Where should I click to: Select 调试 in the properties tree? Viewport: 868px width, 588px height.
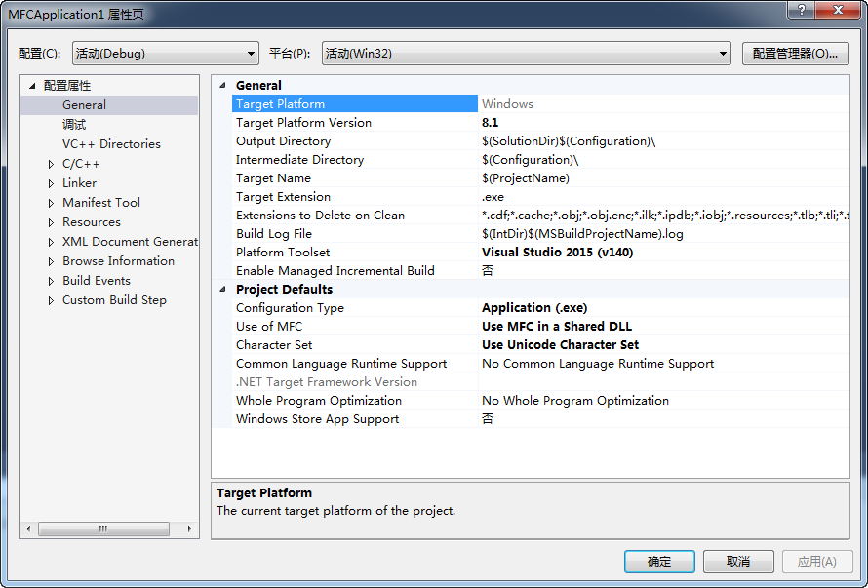click(x=73, y=124)
